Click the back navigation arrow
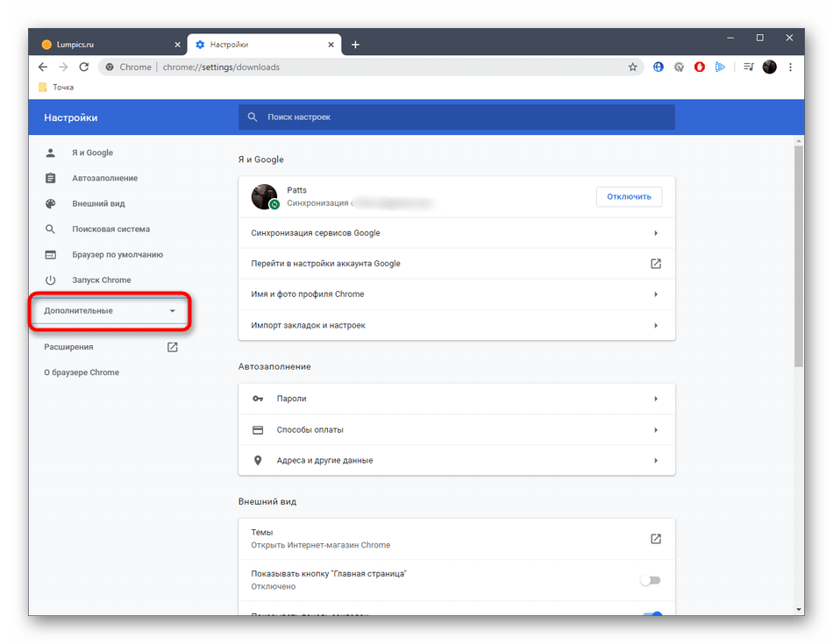This screenshot has height=644, width=833. point(43,67)
